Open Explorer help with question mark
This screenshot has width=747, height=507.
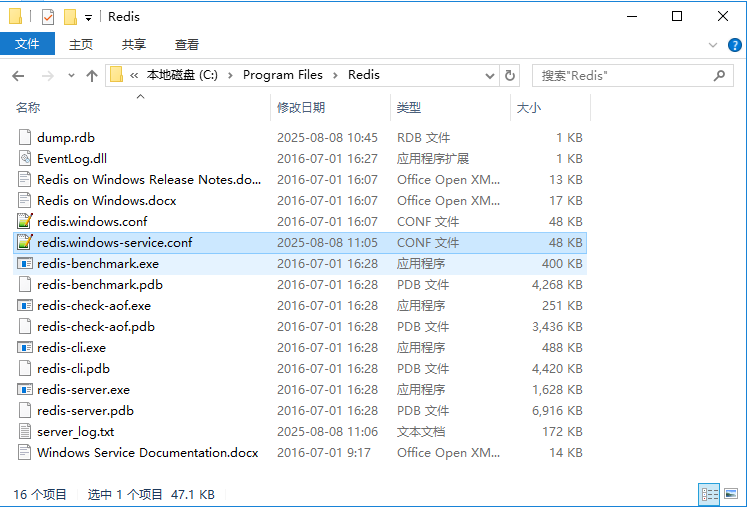[735, 45]
